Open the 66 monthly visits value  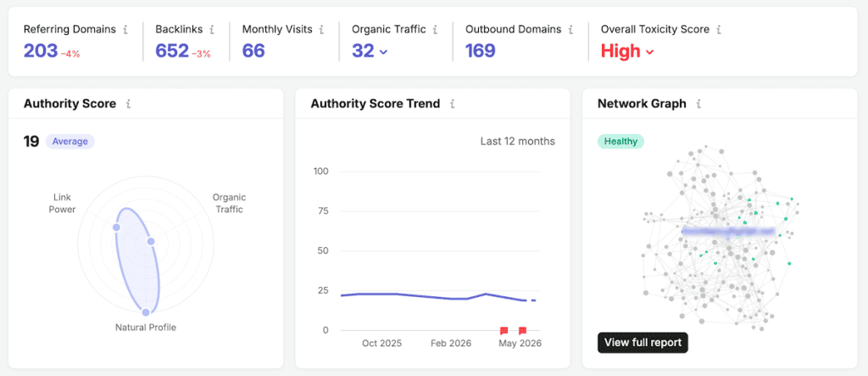tap(253, 51)
